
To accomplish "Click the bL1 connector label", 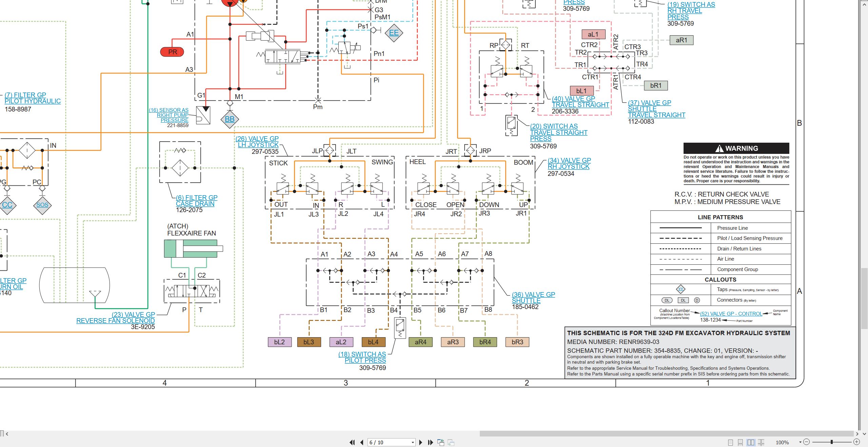I will (582, 91).
